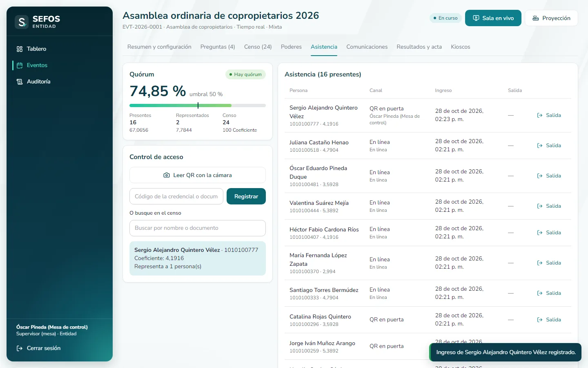The height and width of the screenshot is (368, 588).
Task: Click the Canal column header
Action: tap(376, 90)
